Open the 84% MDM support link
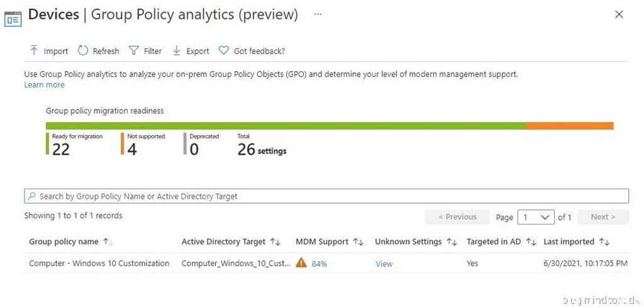This screenshot has height=307, width=644. click(319, 264)
